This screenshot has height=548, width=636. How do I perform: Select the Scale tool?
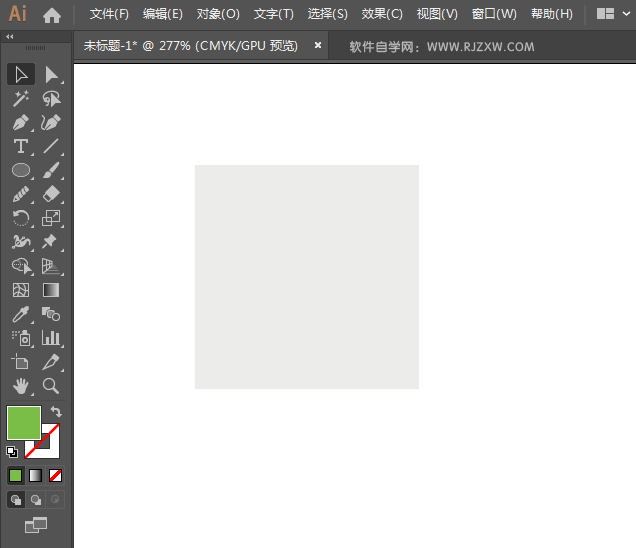pyautogui.click(x=51, y=218)
